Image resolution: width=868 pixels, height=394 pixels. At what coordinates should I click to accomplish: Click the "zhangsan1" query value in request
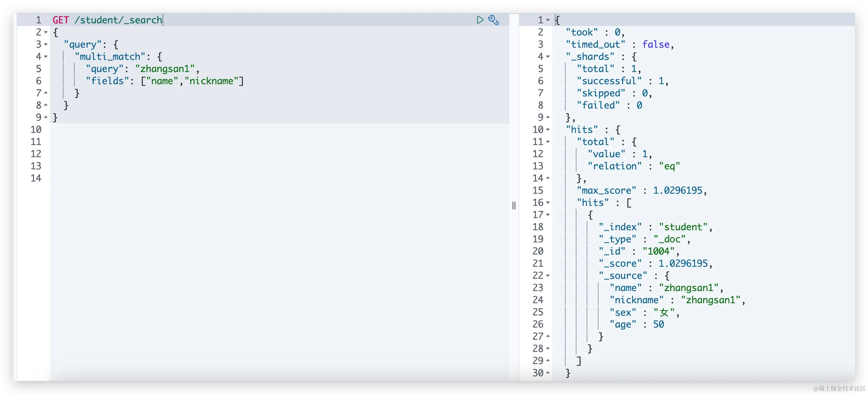[x=165, y=69]
